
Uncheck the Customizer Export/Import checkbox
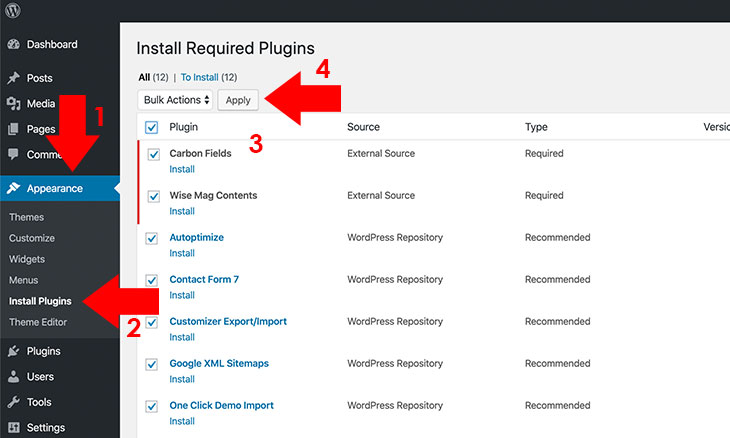coord(151,322)
